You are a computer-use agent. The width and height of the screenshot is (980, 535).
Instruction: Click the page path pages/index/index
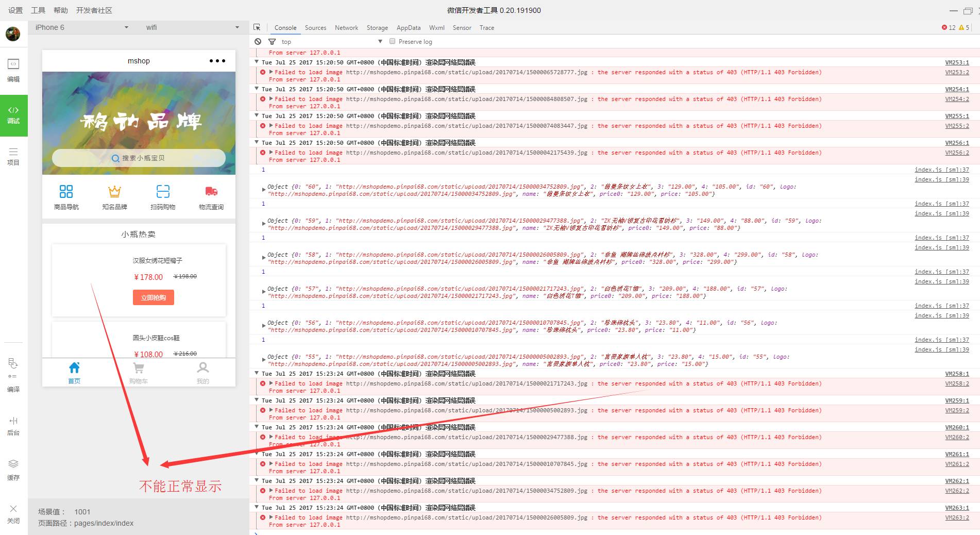click(104, 523)
